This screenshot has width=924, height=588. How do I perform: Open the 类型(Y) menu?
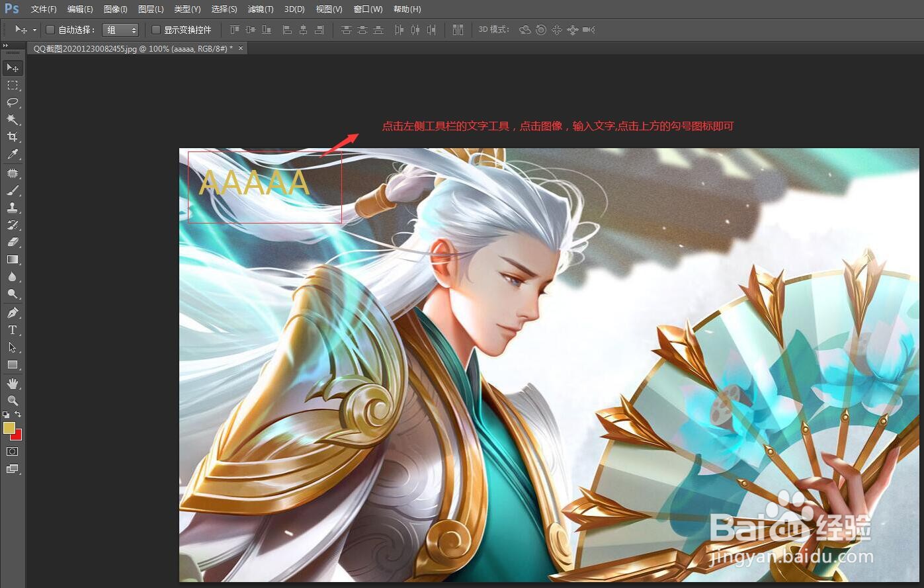click(x=187, y=9)
